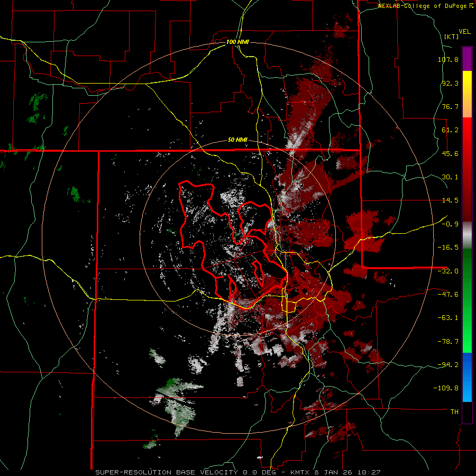The width and height of the screenshot is (476, 476).
Task: Click the 45.6 velocity scale value
Action: [x=450, y=153]
